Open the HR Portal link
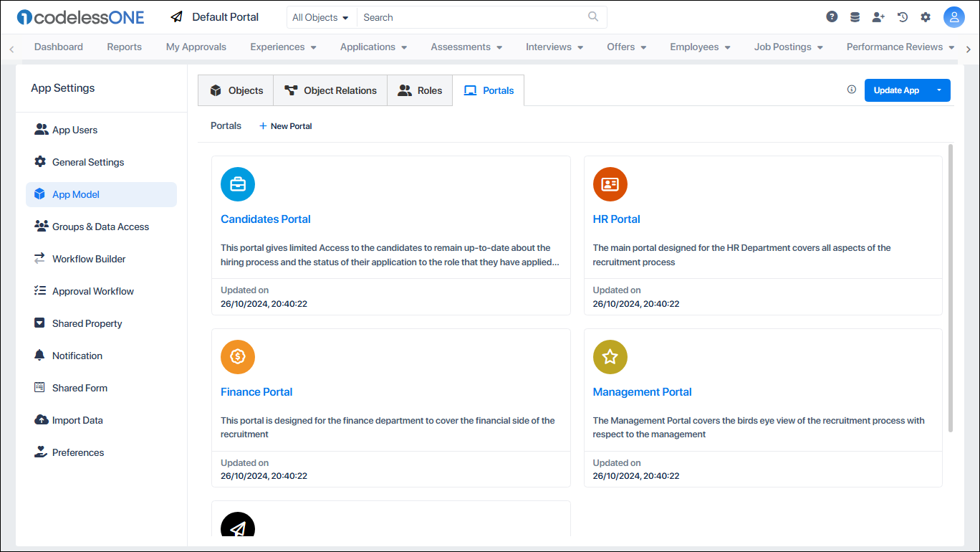980x552 pixels. click(617, 219)
